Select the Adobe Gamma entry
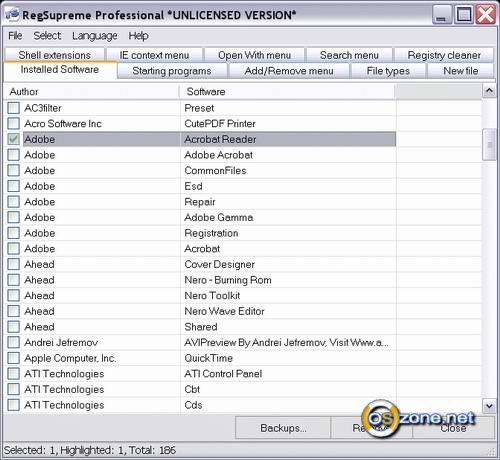Image resolution: width=500 pixels, height=460 pixels. [x=219, y=218]
